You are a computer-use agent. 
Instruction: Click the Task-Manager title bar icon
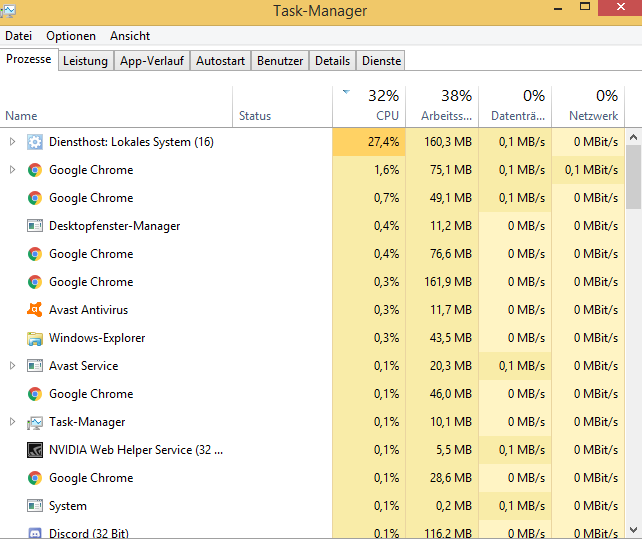(x=8, y=11)
